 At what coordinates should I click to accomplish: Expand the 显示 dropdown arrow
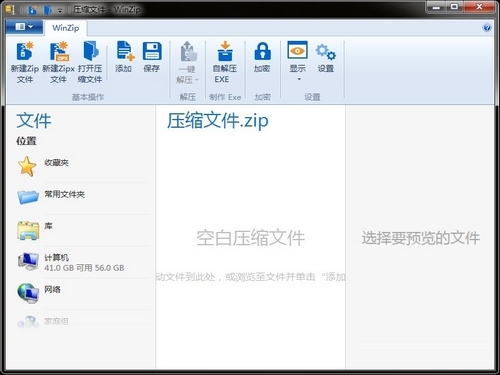(299, 79)
